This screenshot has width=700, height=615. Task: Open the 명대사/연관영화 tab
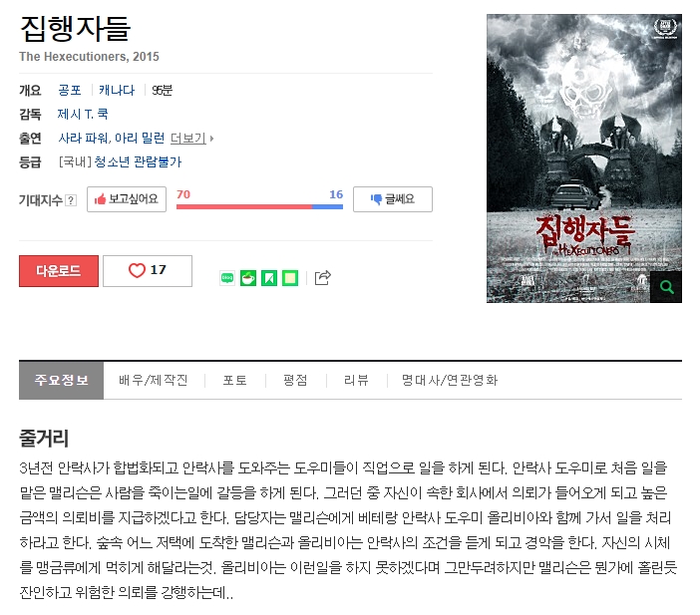click(x=450, y=380)
